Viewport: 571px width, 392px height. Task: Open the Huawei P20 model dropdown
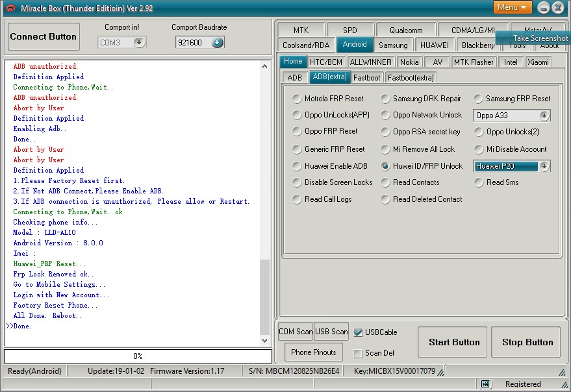coord(544,166)
